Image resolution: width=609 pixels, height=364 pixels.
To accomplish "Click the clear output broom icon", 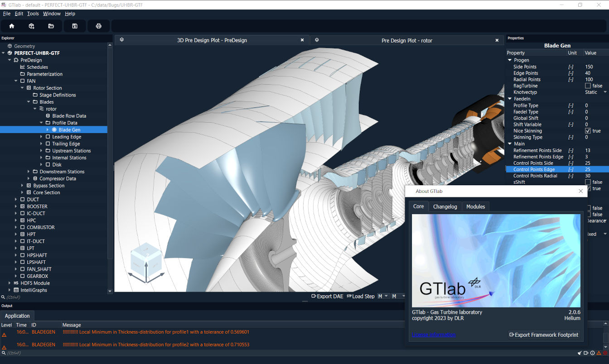I will click(x=580, y=353).
